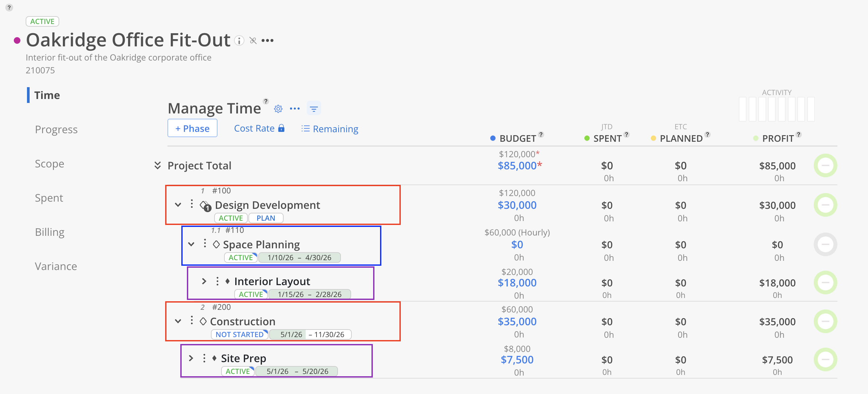Screen dimensions: 868x394
Task: Expand the Interior Layout row
Action: (204, 281)
